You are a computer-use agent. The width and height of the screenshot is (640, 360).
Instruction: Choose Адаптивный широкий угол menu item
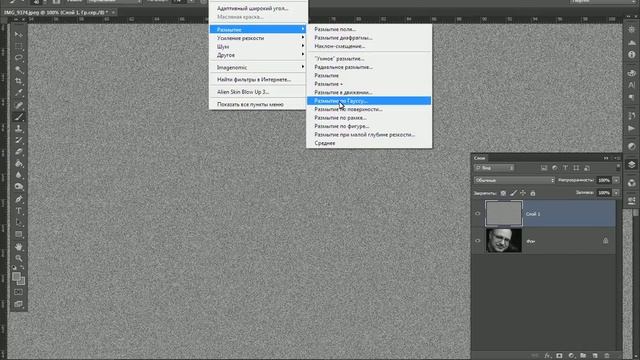pos(258,8)
